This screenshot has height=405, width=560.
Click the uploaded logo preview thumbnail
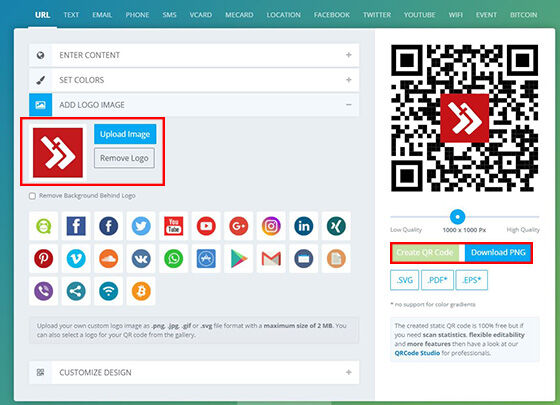click(x=58, y=152)
